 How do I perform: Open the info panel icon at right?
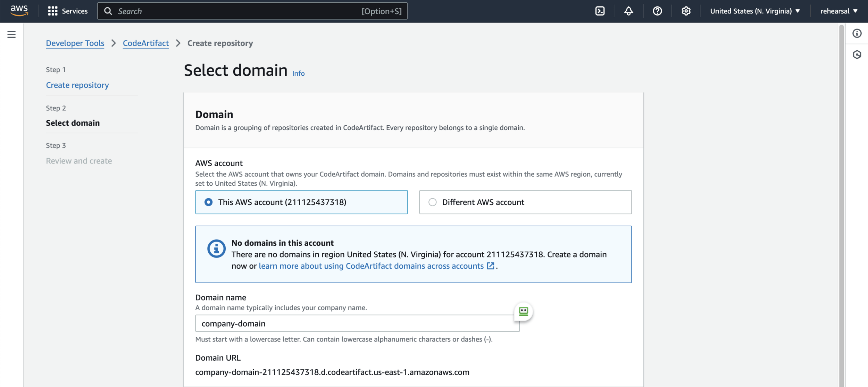coord(857,33)
